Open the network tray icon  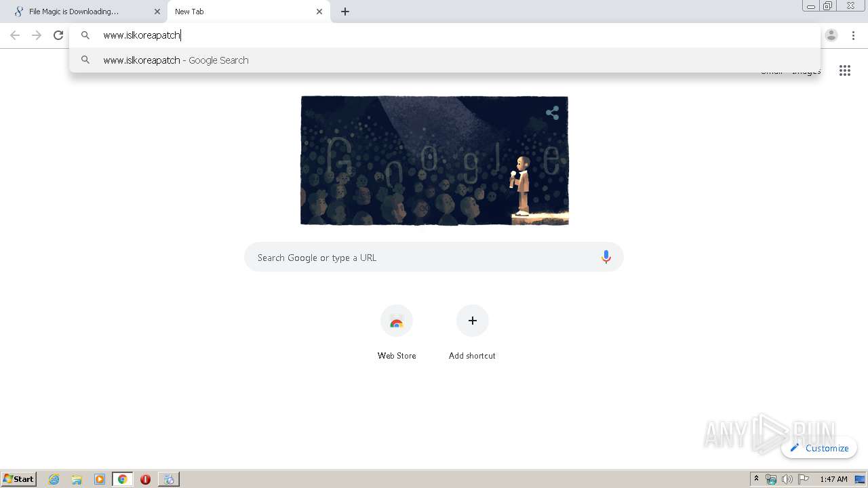tap(771, 479)
